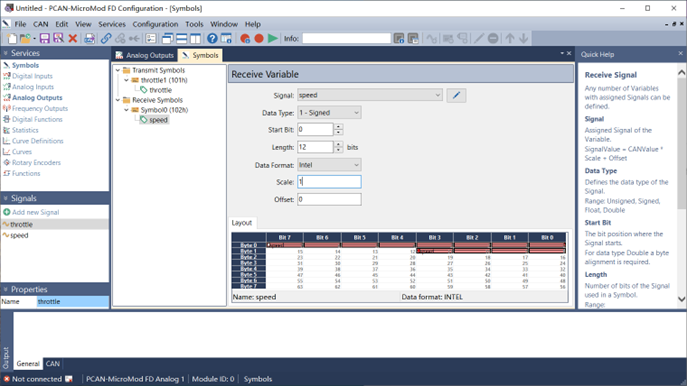Click the chip window icon next to chip info
This screenshot has width=687, height=386.
(413, 39)
